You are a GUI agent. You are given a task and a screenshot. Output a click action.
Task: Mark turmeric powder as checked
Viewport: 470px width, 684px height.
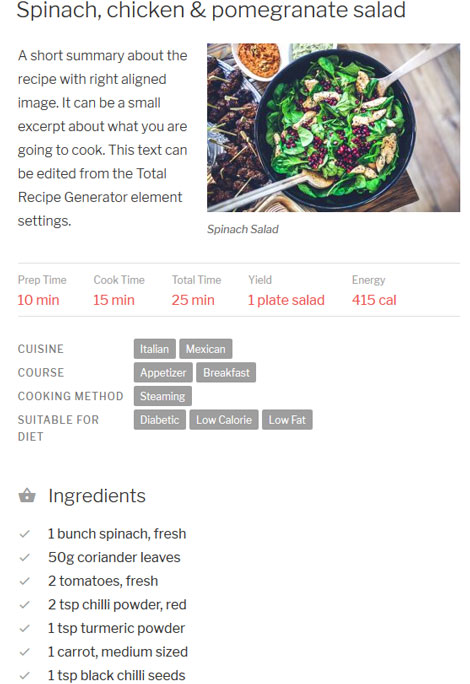pyautogui.click(x=25, y=628)
